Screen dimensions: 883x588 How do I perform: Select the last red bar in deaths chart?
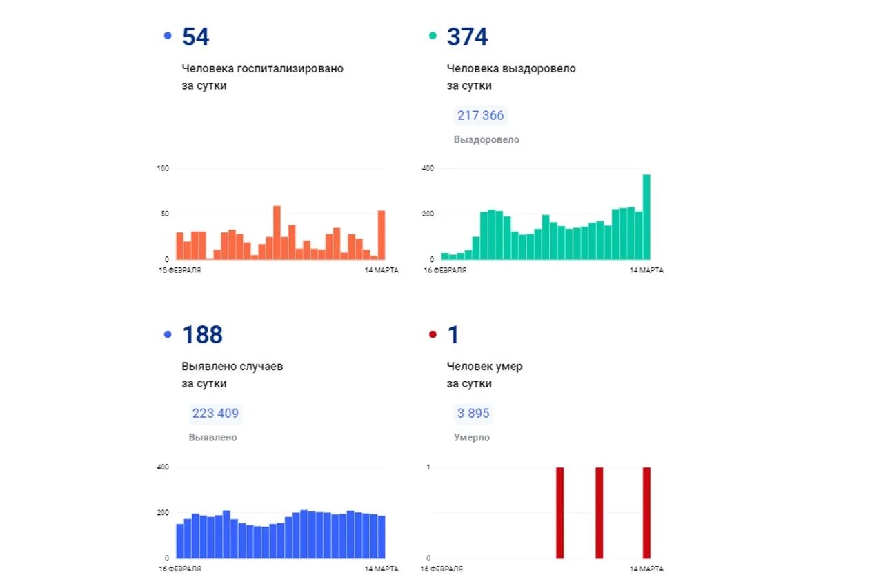click(x=646, y=513)
